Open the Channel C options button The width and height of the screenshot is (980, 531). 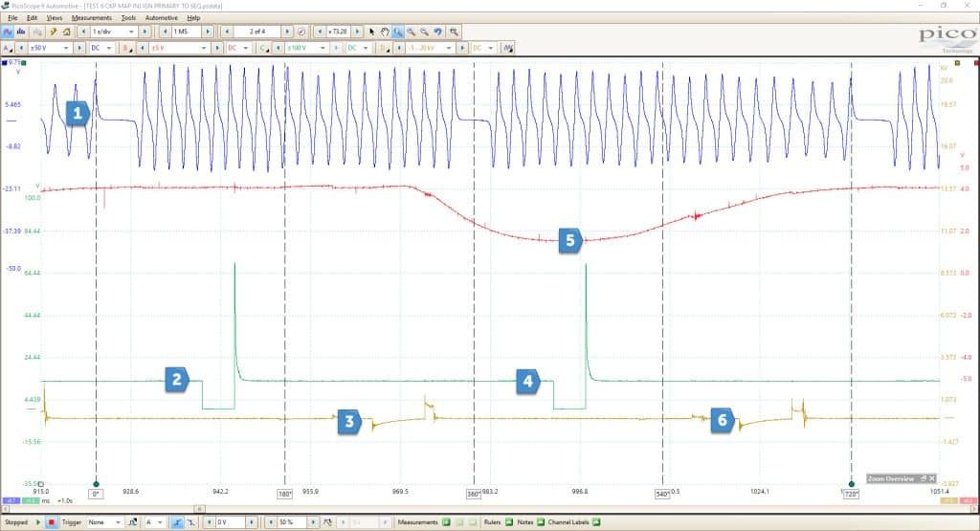coord(264,48)
